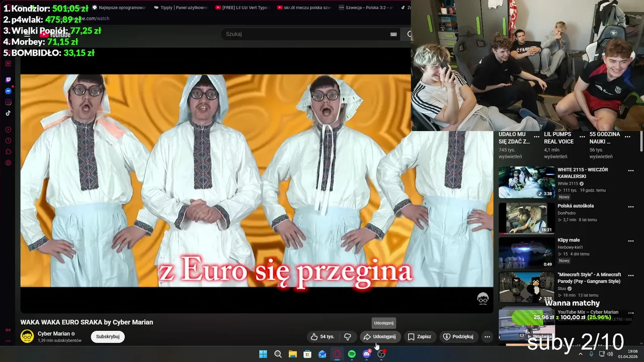
Task: Open options for WHITE 2115 - WIECZÓR KAWALERSKI video
Action: tap(630, 170)
